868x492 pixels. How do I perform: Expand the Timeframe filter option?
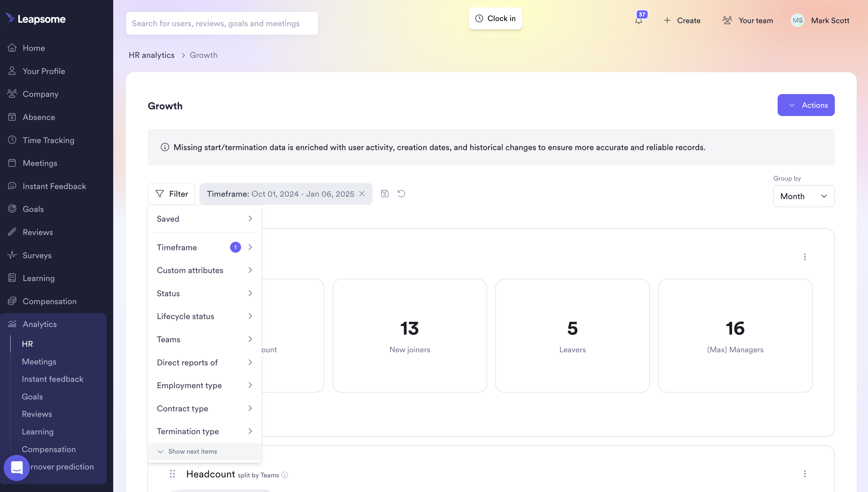(x=204, y=247)
